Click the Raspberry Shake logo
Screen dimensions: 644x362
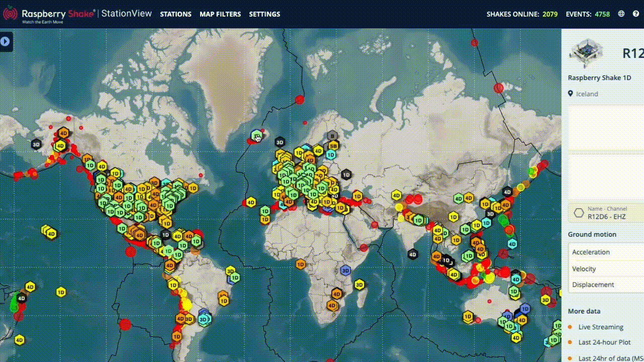click(x=10, y=14)
